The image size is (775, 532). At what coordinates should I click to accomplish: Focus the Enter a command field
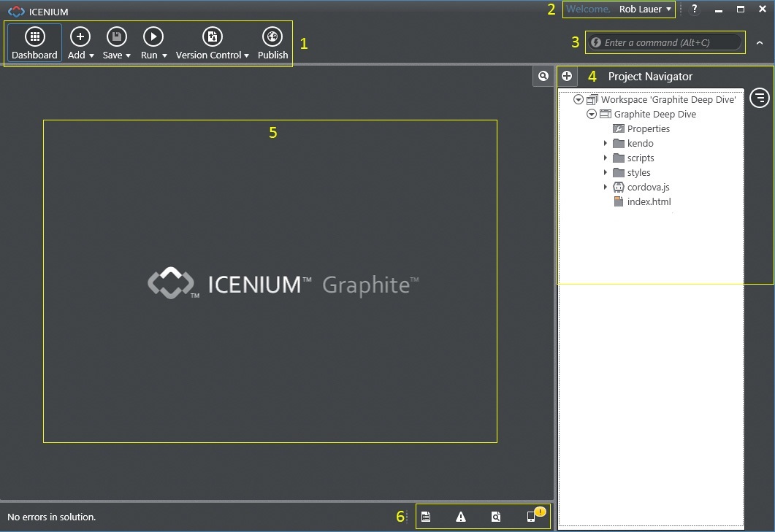click(x=665, y=42)
